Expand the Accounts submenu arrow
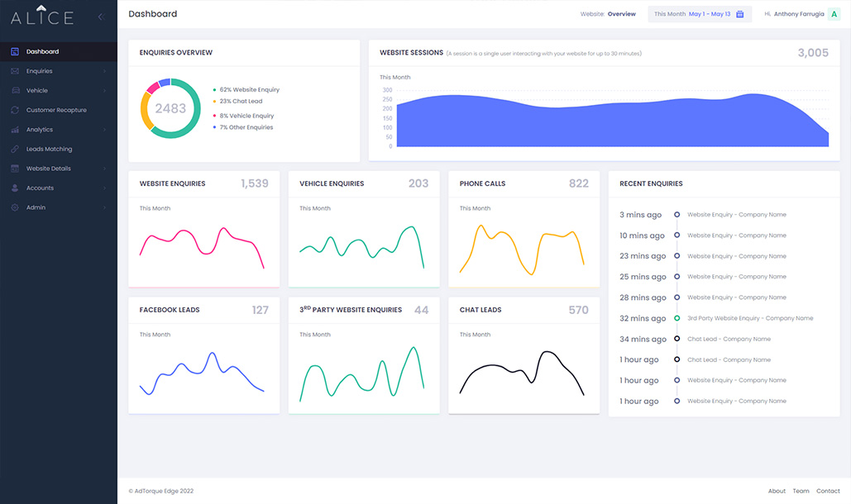The width and height of the screenshot is (851, 504). coord(105,188)
